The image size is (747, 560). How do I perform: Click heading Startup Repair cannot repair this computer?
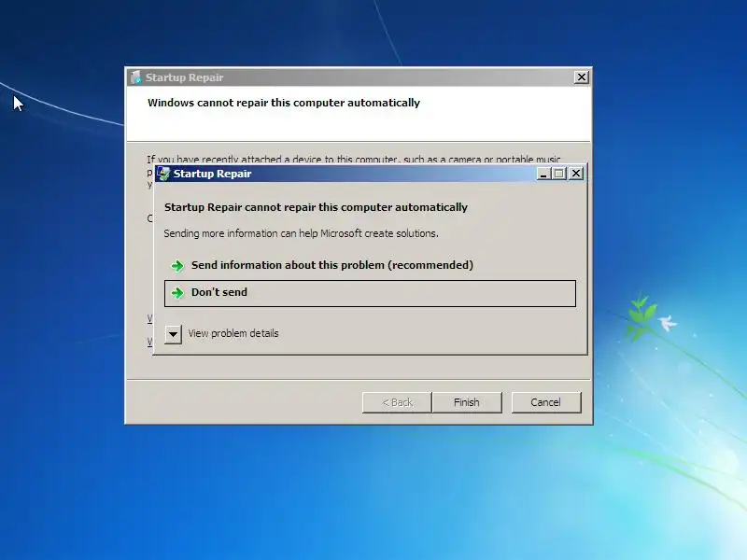(x=316, y=207)
